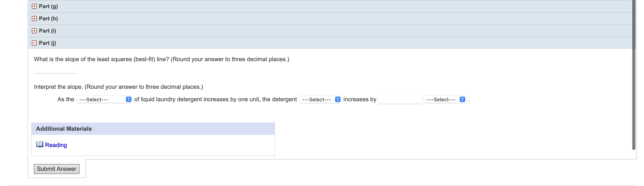Click the last dropdown's blue arrow stepper
Image resolution: width=644 pixels, height=186 pixels.
[x=462, y=99]
